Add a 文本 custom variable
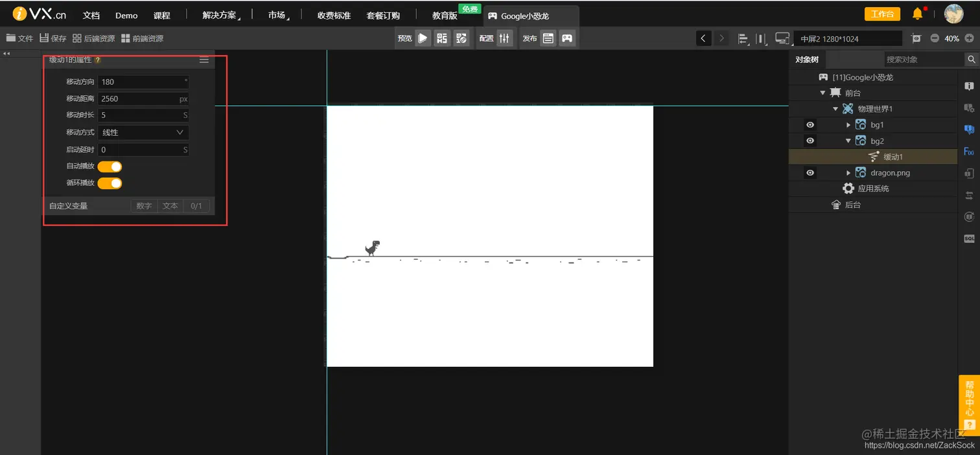 click(170, 206)
